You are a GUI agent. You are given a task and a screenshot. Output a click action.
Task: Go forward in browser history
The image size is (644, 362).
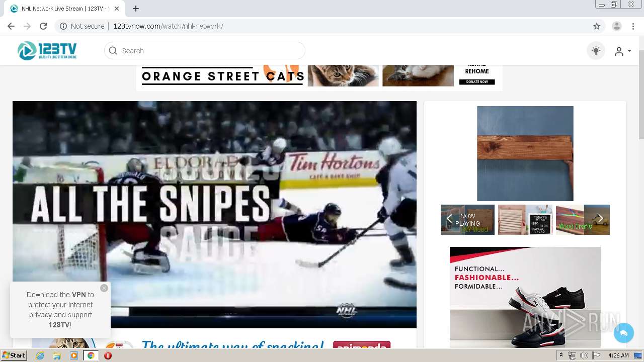pyautogui.click(x=27, y=26)
